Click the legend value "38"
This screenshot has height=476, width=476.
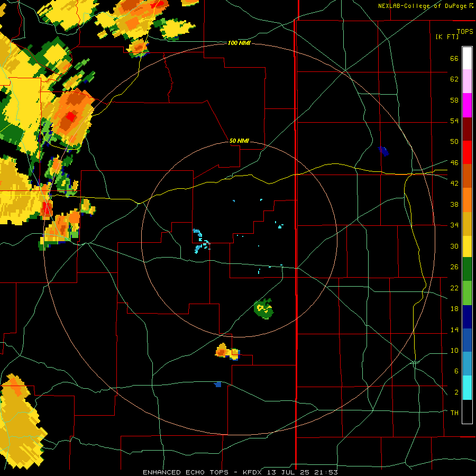[454, 204]
